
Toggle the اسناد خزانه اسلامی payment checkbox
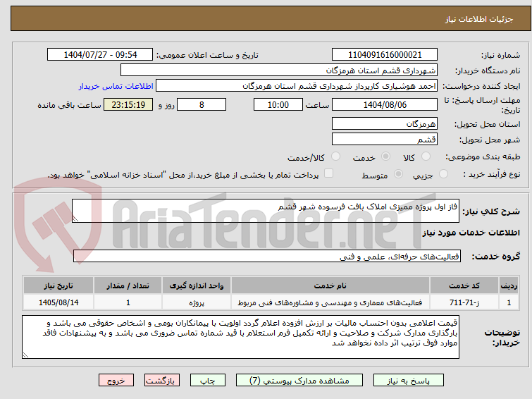328,173
